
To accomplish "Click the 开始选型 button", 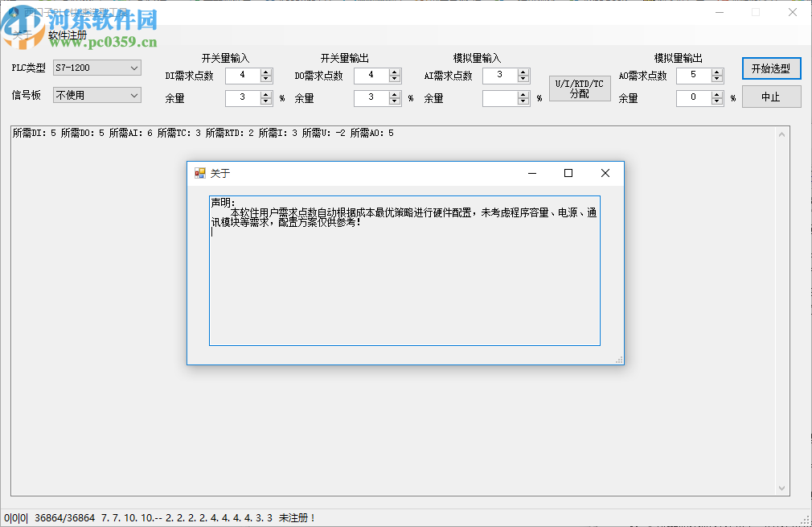I will 770,68.
